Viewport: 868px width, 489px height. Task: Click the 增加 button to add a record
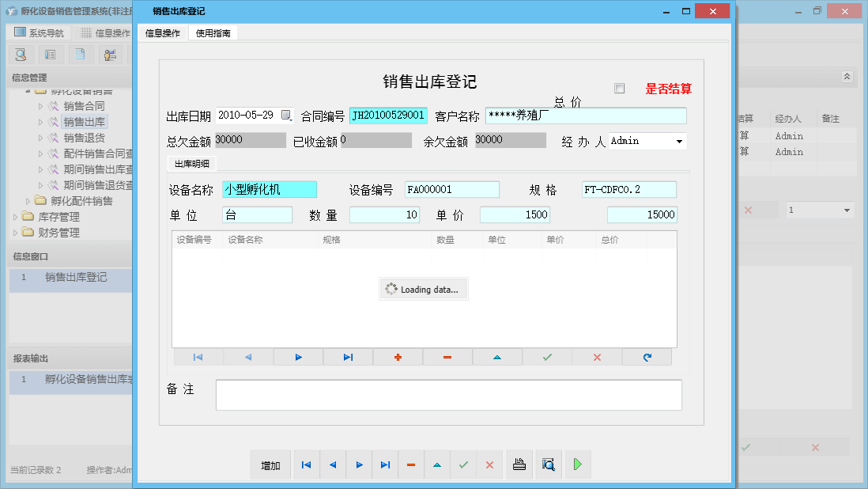coord(270,464)
